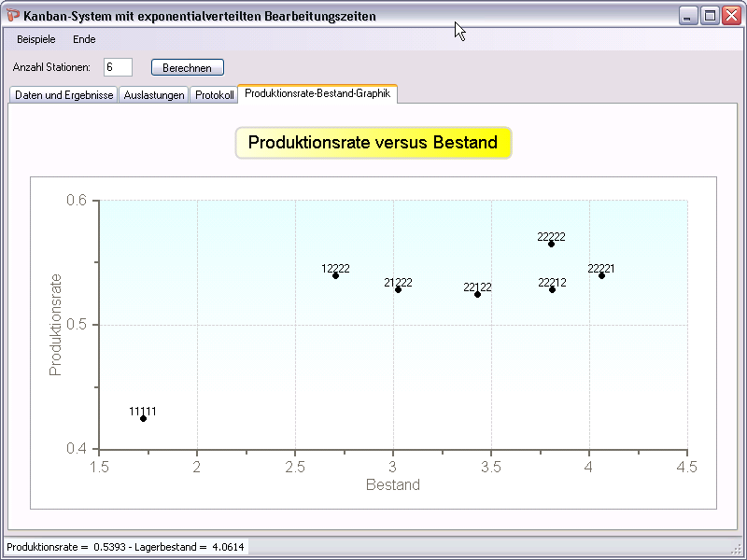Image resolution: width=747 pixels, height=560 pixels.
Task: Click the data point labeled 22221
Action: (601, 275)
